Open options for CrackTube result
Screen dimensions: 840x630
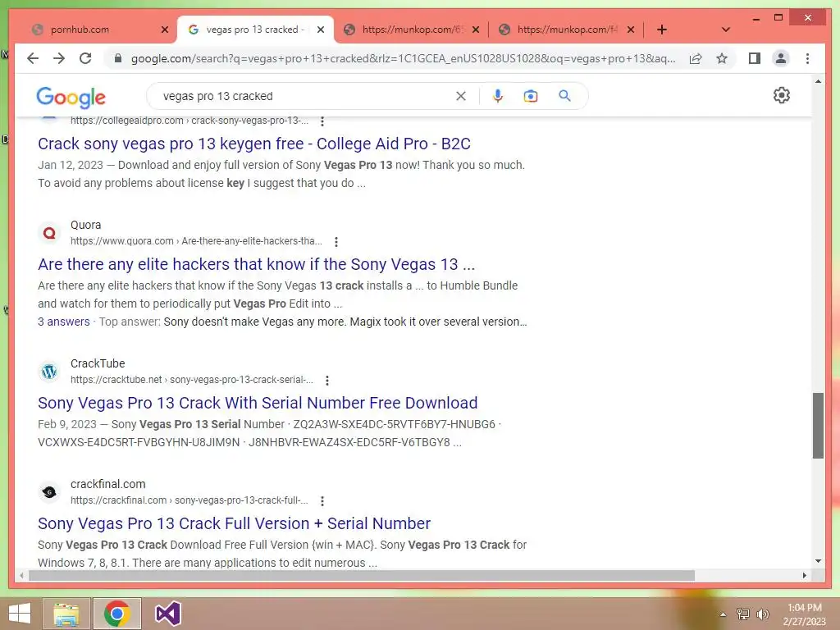[326, 381]
